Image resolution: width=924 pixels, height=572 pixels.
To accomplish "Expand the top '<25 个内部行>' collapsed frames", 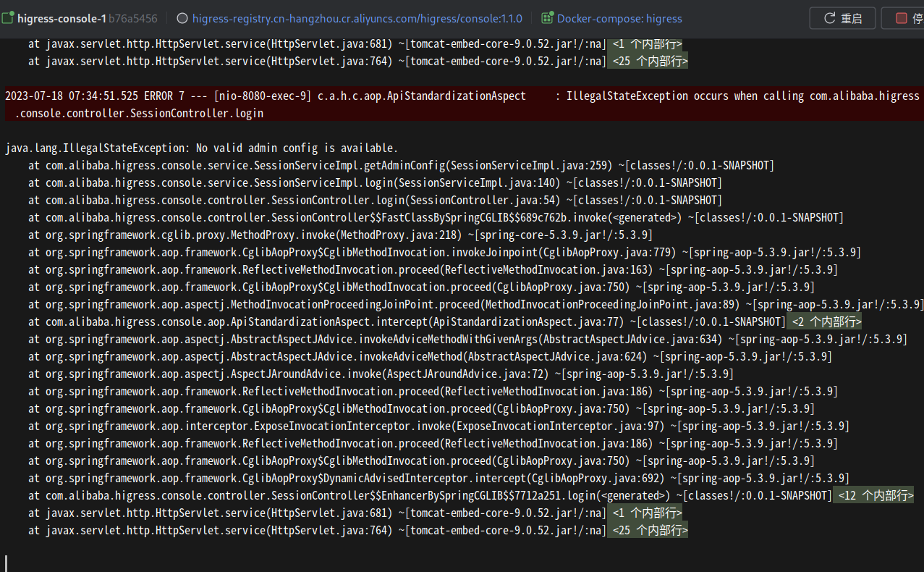I will [647, 61].
